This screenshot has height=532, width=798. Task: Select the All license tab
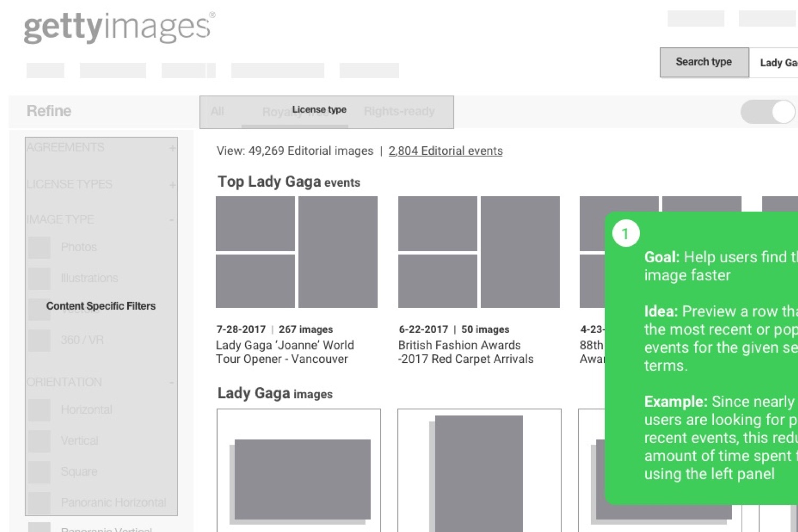(217, 112)
